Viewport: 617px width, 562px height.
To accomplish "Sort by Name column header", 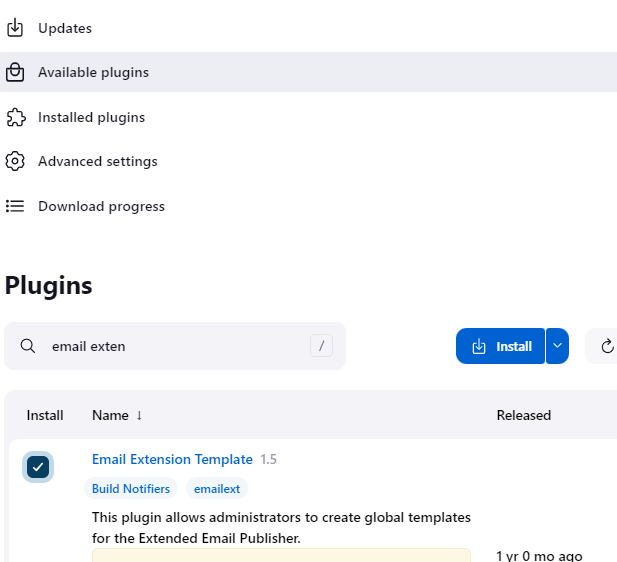I will [x=110, y=415].
